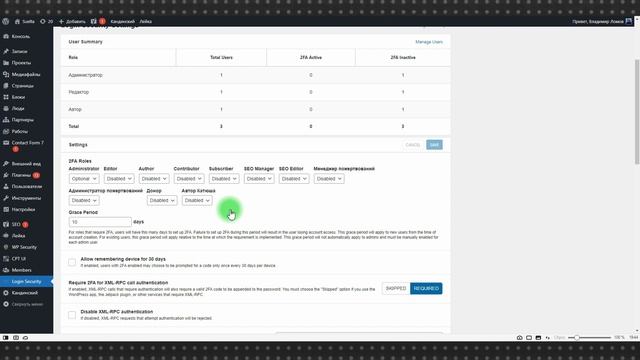Click the Плагины plug icon in sidebar
The image size is (640, 360).
(6, 175)
